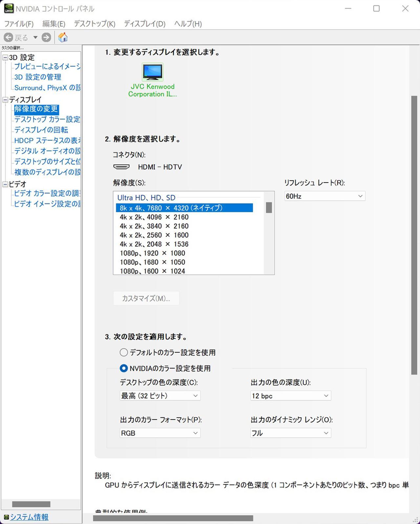The width and height of the screenshot is (420, 524).
Task: Open the デスクトップ(K) menu
Action: pyautogui.click(x=94, y=24)
